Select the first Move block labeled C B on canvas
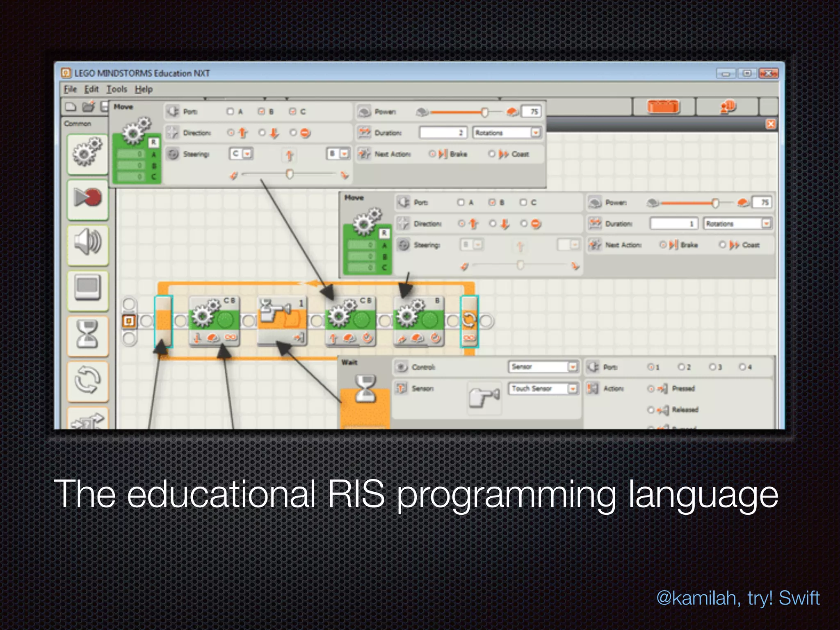The width and height of the screenshot is (840, 630). [x=214, y=322]
